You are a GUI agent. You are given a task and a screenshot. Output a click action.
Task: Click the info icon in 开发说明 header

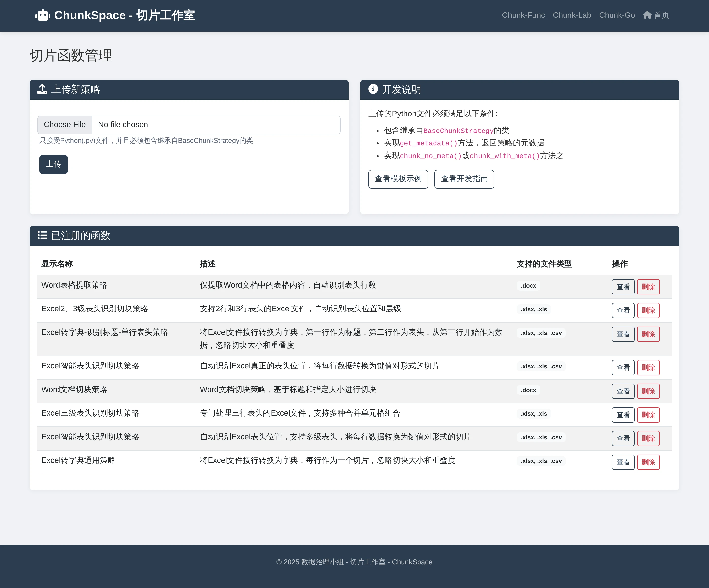tap(373, 89)
